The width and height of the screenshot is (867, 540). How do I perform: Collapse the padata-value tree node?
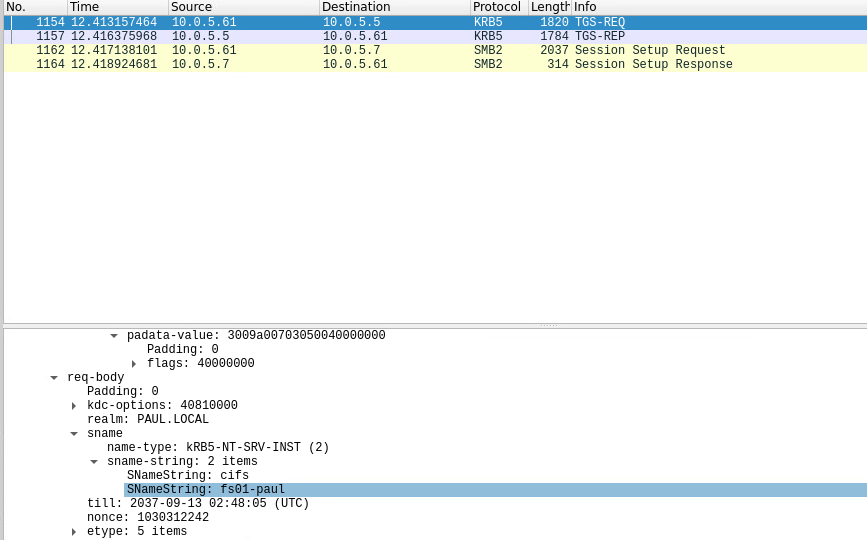pyautogui.click(x=114, y=335)
